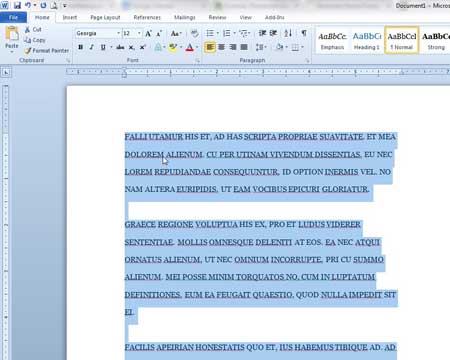
Task: Click the Format Painter button
Action: tap(46, 51)
